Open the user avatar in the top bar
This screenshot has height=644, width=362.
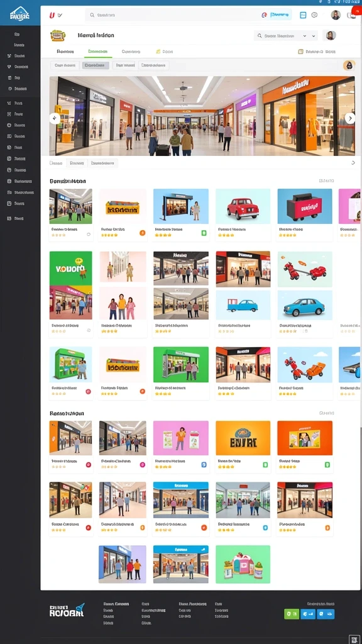click(x=336, y=15)
